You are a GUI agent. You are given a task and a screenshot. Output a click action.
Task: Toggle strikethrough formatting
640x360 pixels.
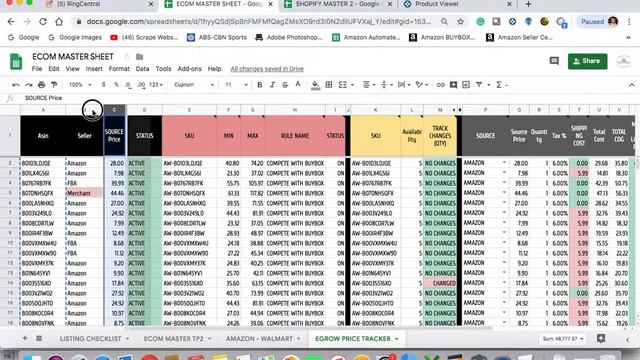point(285,85)
